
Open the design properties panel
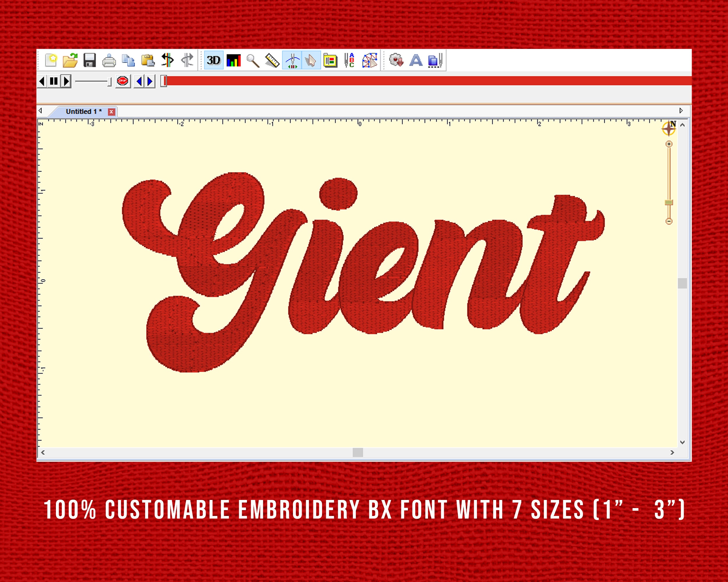click(331, 61)
